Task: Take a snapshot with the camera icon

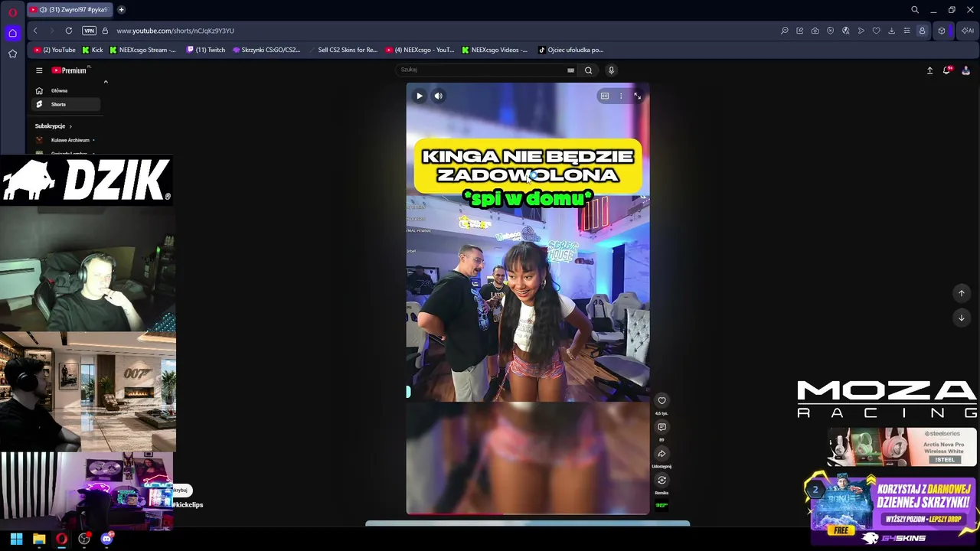Action: click(x=815, y=31)
